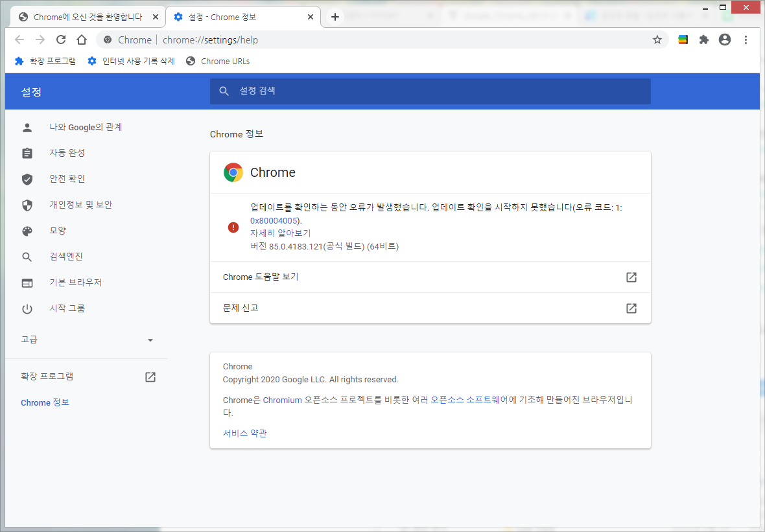Go back with the browser back arrow
The width and height of the screenshot is (765, 532).
[19, 40]
